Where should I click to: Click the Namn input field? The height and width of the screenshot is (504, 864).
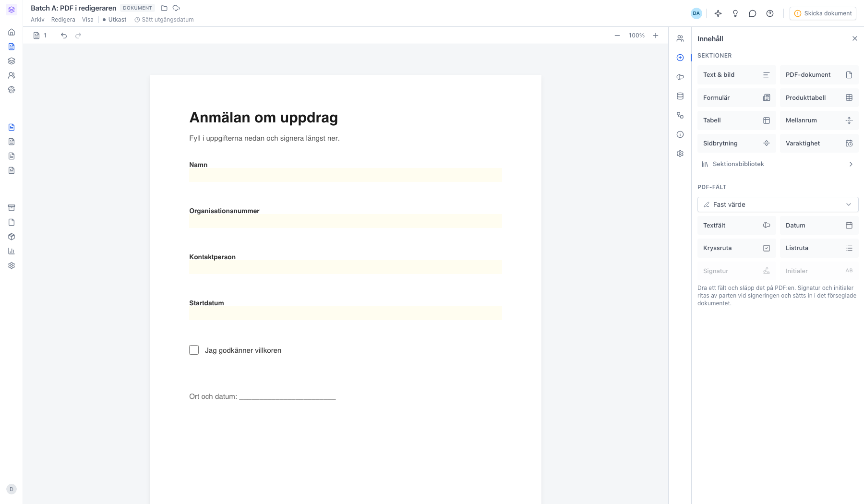(x=346, y=175)
